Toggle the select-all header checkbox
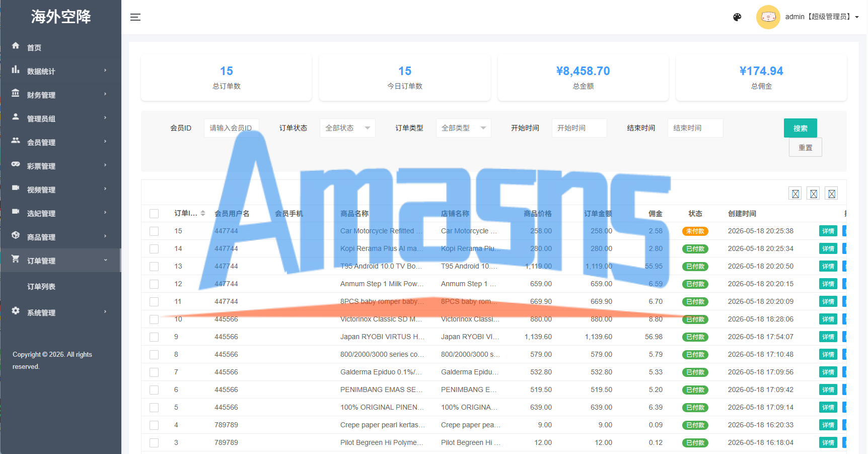Image resolution: width=868 pixels, height=454 pixels. tap(154, 214)
